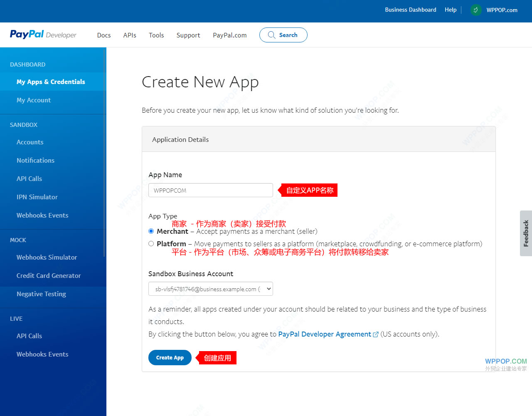The height and width of the screenshot is (416, 532).
Task: Click the DASHBOARD section label
Action: tap(28, 64)
